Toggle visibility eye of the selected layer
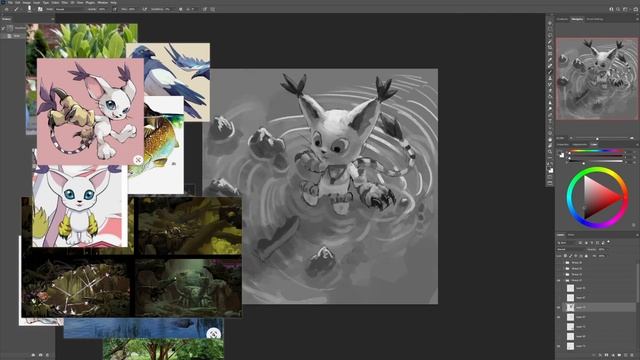This screenshot has width=640, height=360. tap(558, 307)
